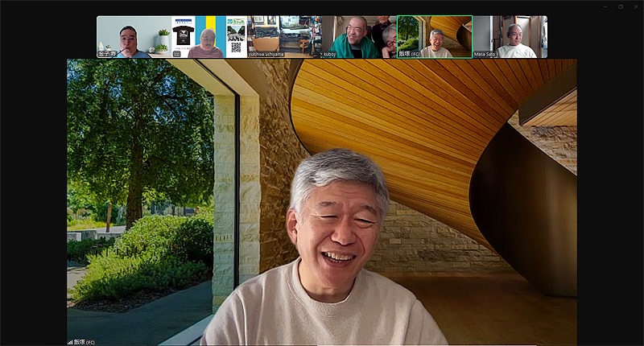Select the yukihisa uchiyama room video thumbnail
The height and width of the screenshot is (346, 644).
[x=283, y=34]
